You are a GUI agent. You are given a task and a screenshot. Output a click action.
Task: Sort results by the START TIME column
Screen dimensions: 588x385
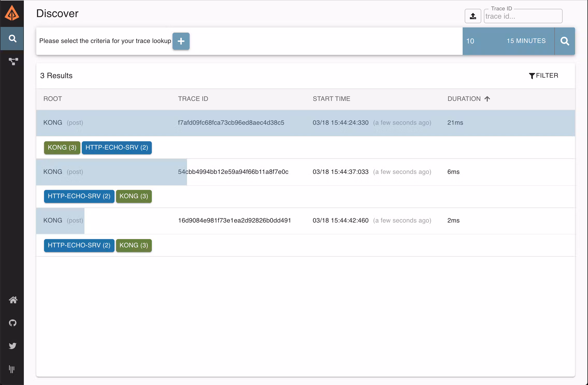[331, 99]
